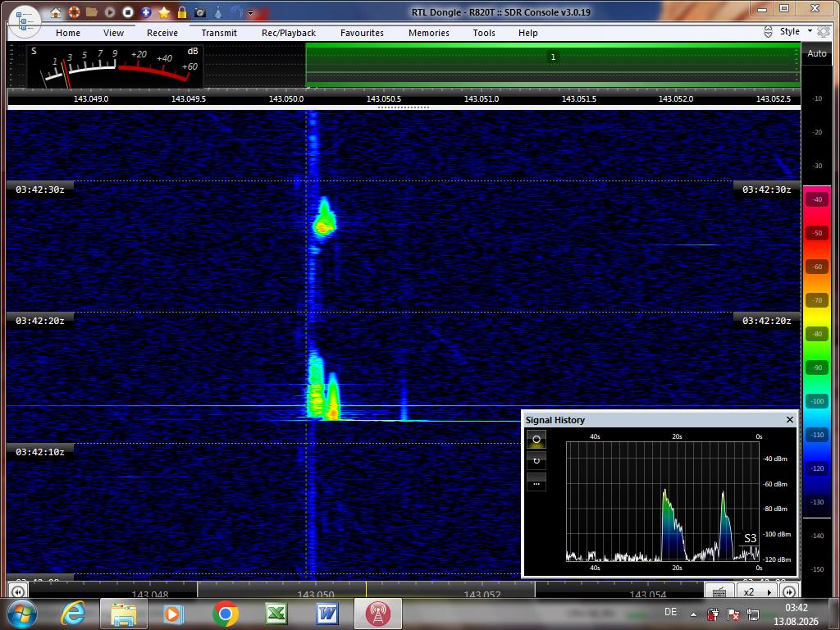Click the S3 marker in Signal History graph

pyautogui.click(x=750, y=538)
